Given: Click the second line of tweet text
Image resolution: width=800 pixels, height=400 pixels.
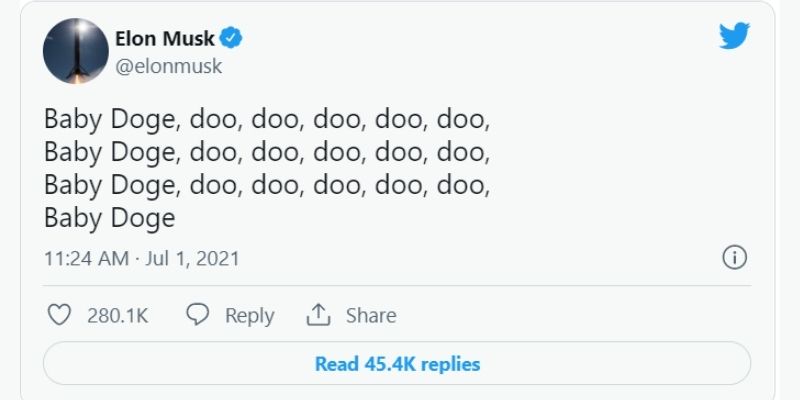Looking at the screenshot, I should click(x=267, y=154).
